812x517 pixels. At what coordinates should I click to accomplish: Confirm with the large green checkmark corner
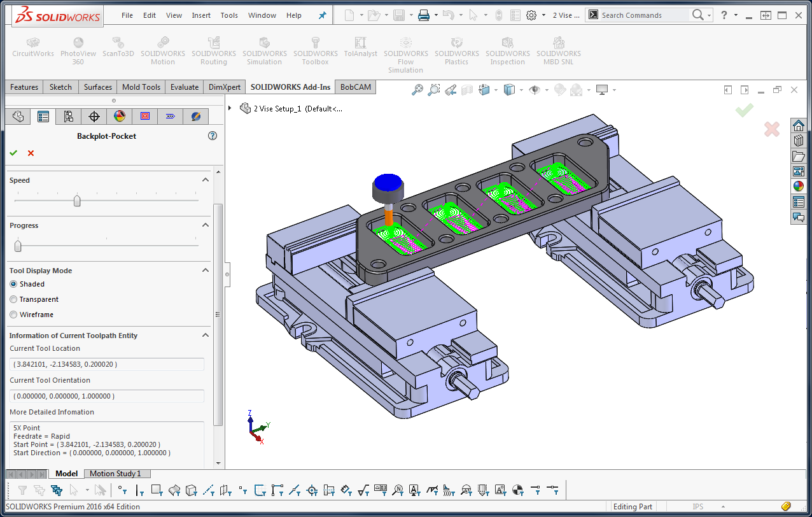(x=745, y=110)
